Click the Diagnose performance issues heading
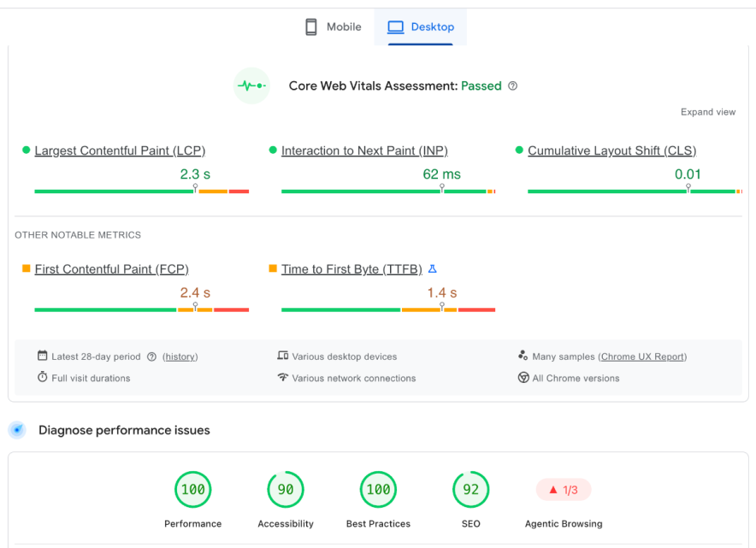Image resolution: width=756 pixels, height=548 pixels. pyautogui.click(x=124, y=430)
